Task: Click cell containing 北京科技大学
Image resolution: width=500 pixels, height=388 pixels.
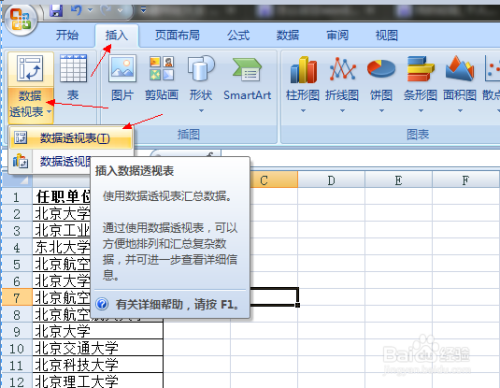Action: (x=98, y=365)
